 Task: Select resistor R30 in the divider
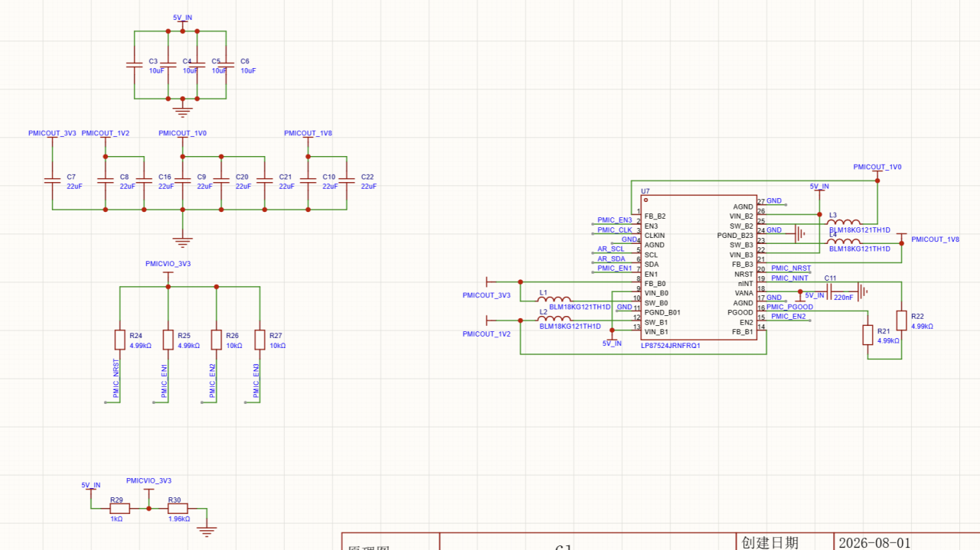click(178, 508)
